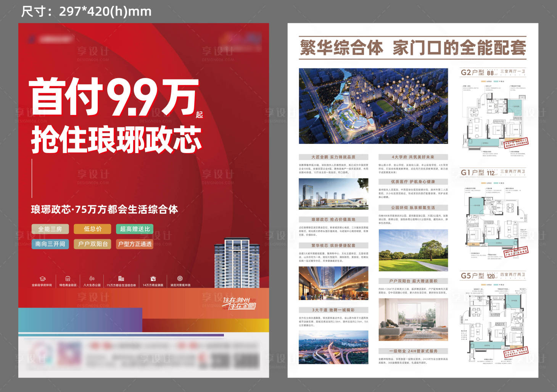Select the 南向三开间 blue tag
This screenshot has height=392, width=557.
click(50, 244)
